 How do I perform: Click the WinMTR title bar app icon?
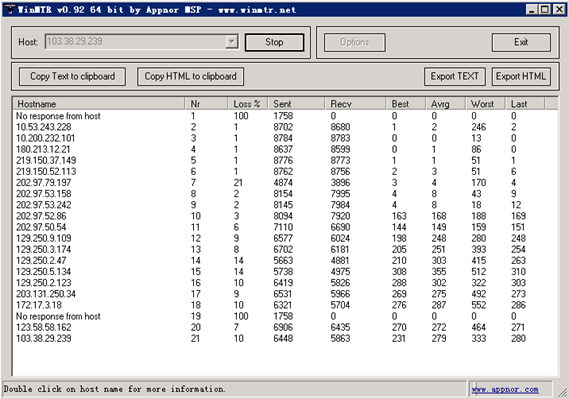(10, 9)
